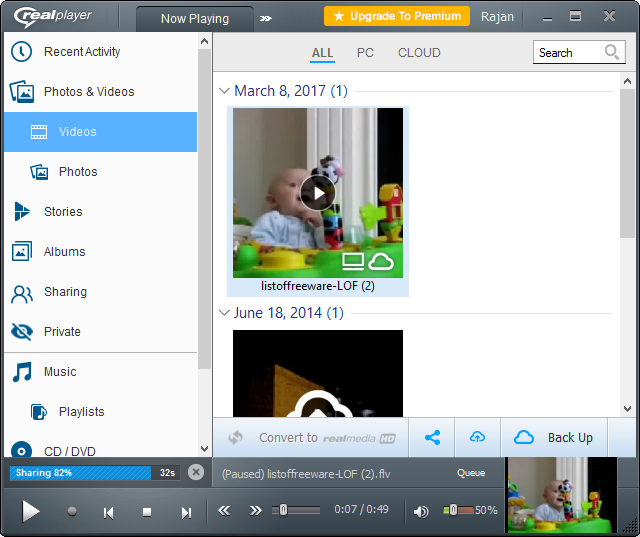Viewport: 640px width, 537px height.
Task: Select the listoffreeware-LOF (2) title text
Action: click(x=318, y=286)
